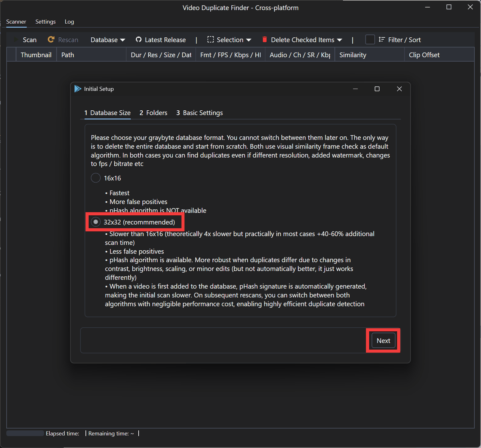
Task: Close the Initial Setup dialog
Action: pos(399,89)
